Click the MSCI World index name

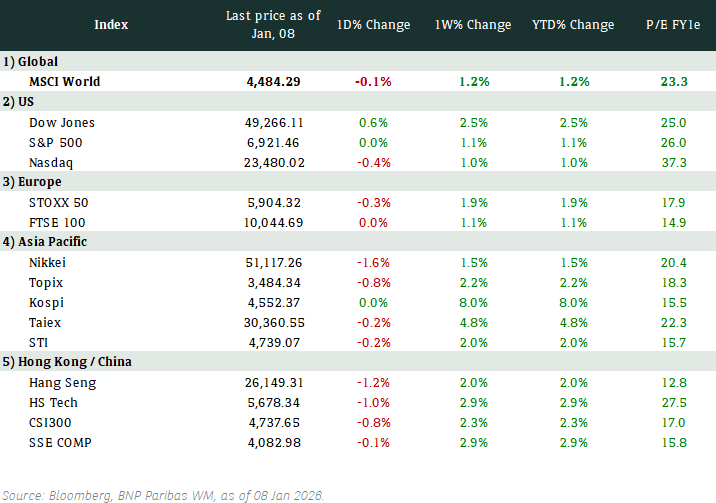tap(66, 82)
